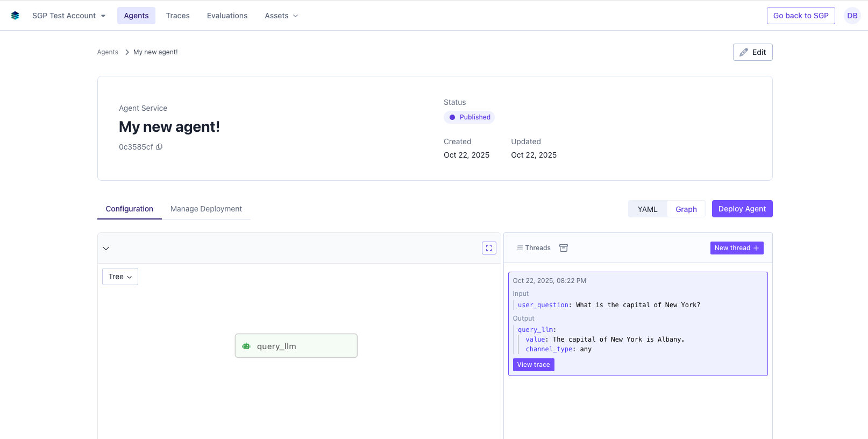Screen dimensions: 868x439
Task: Select the Configuration tab
Action: pos(130,209)
